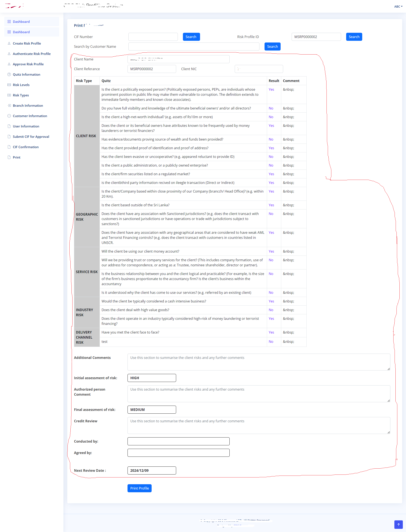406x532 pixels.
Task: Open User Information menu item
Action: click(x=32, y=126)
